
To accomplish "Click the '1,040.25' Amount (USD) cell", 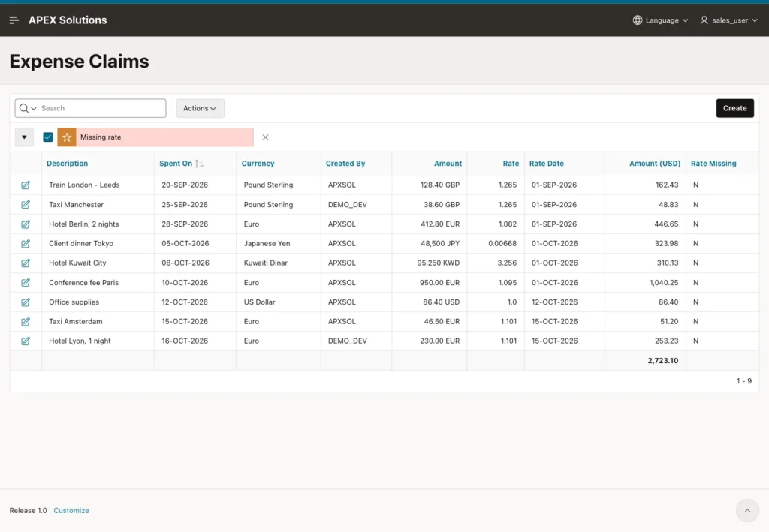I will tap(645, 283).
